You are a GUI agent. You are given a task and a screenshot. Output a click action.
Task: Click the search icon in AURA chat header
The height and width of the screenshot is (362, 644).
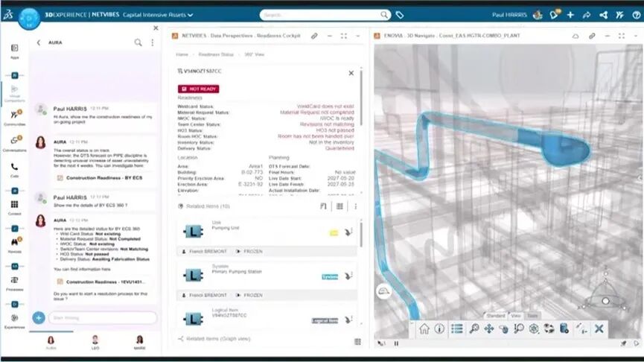click(138, 42)
